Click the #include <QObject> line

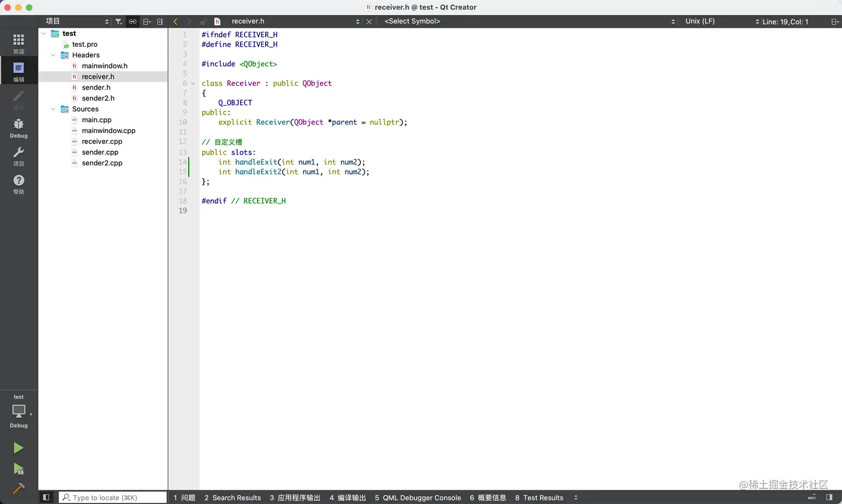(x=239, y=64)
